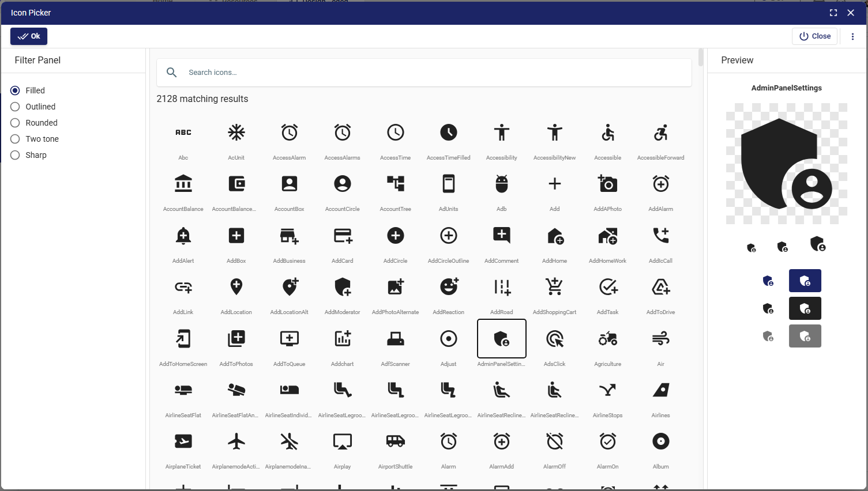Select the AirplaneTicket icon
The height and width of the screenshot is (491, 868).
coord(183,441)
